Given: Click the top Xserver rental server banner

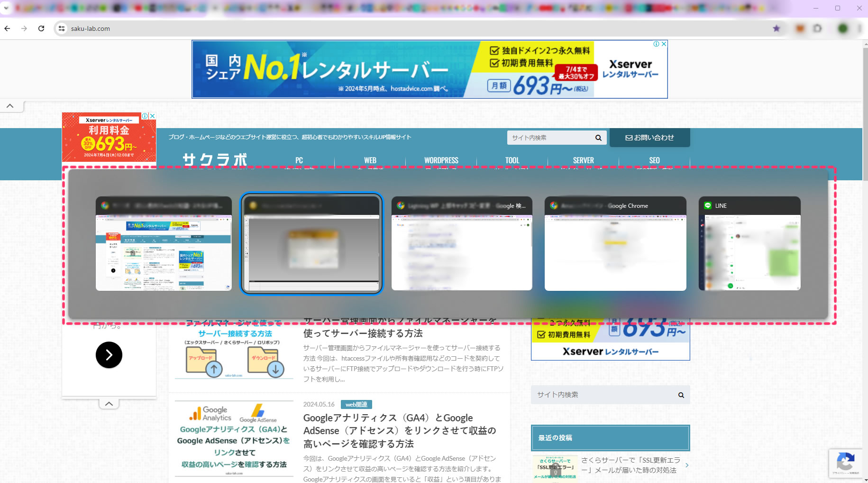Looking at the screenshot, I should [429, 69].
